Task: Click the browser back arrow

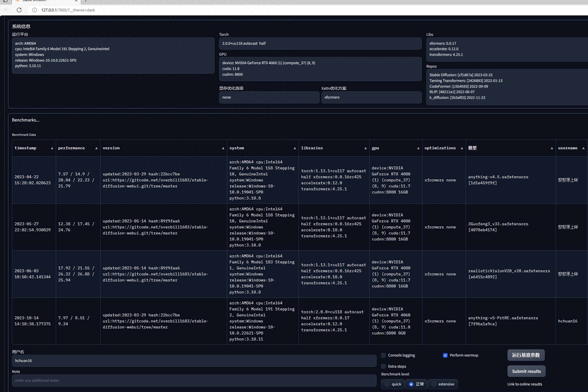Action: click(6, 10)
